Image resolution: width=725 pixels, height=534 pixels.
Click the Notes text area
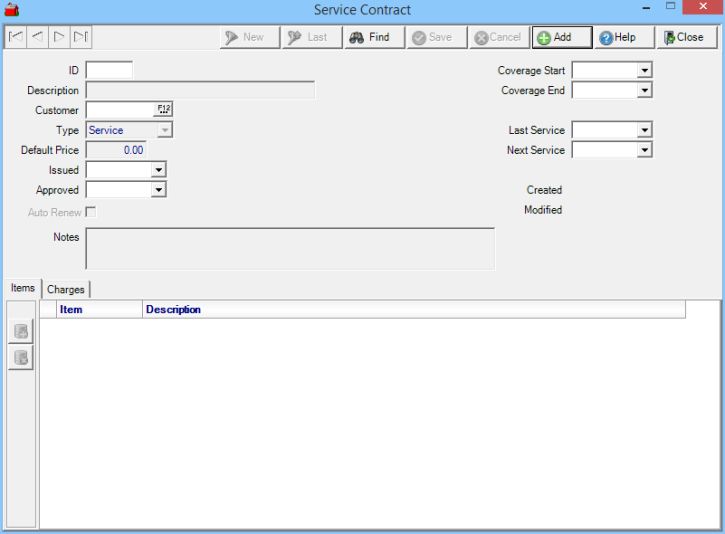290,249
